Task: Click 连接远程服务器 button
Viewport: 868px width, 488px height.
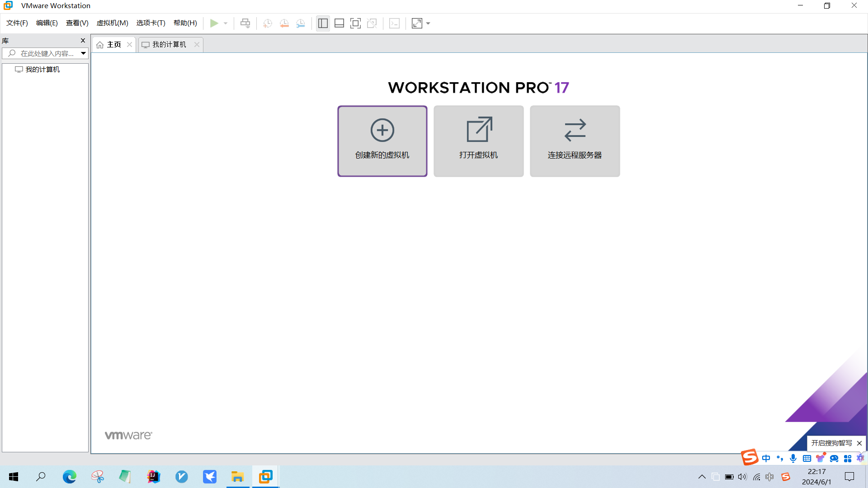Action: click(x=575, y=141)
